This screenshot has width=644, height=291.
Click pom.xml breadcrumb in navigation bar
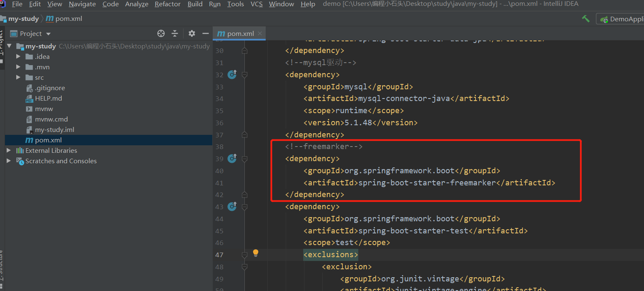64,19
